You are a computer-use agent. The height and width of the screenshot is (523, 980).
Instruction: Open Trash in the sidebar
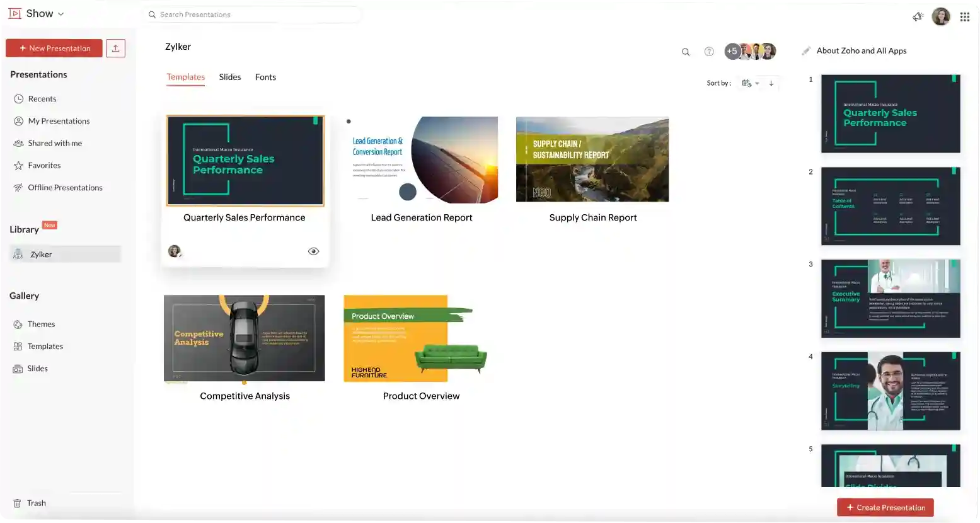(36, 503)
